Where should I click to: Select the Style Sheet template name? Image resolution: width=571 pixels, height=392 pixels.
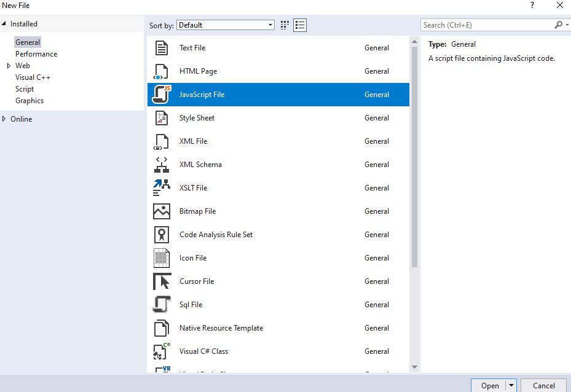tap(197, 118)
